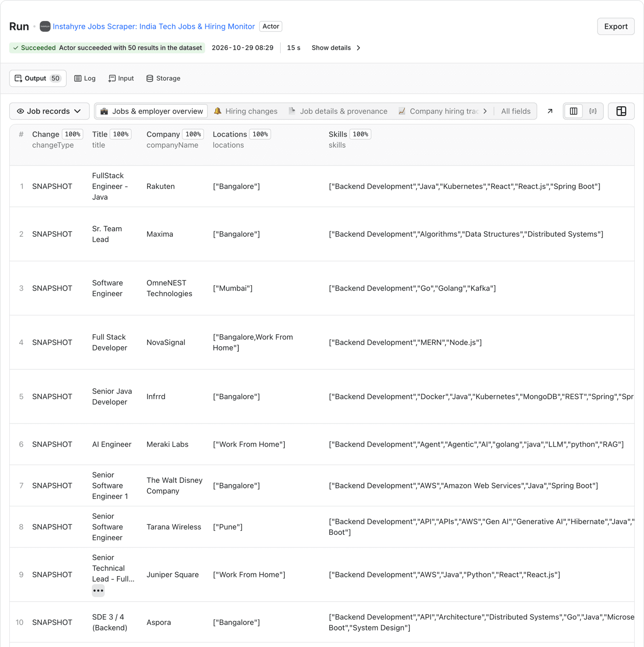Select the Company hiring tracker view
Viewport: 644px width, 647px height.
[438, 111]
